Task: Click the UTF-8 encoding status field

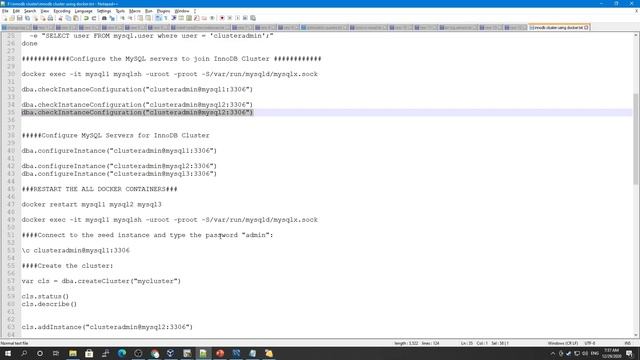Action: tap(590, 343)
